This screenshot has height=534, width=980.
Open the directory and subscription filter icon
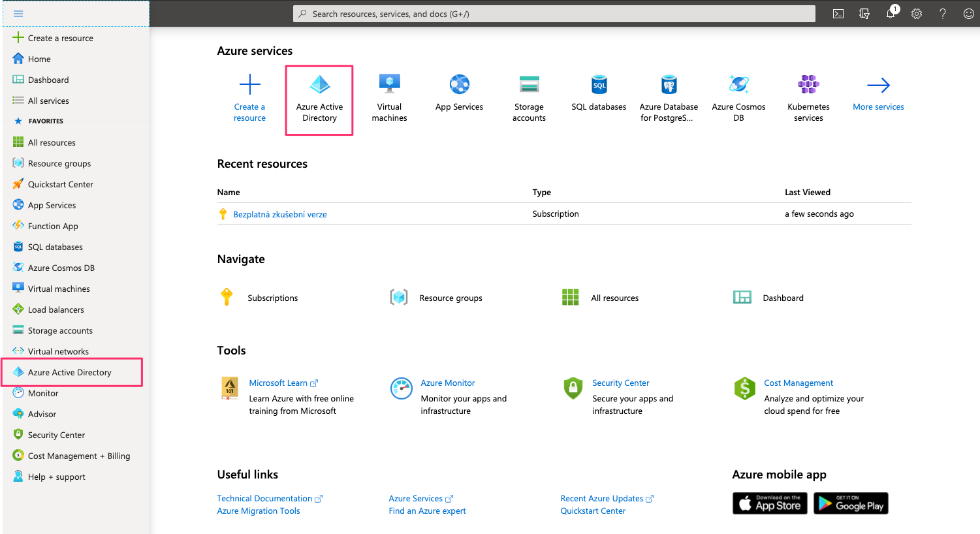[864, 14]
